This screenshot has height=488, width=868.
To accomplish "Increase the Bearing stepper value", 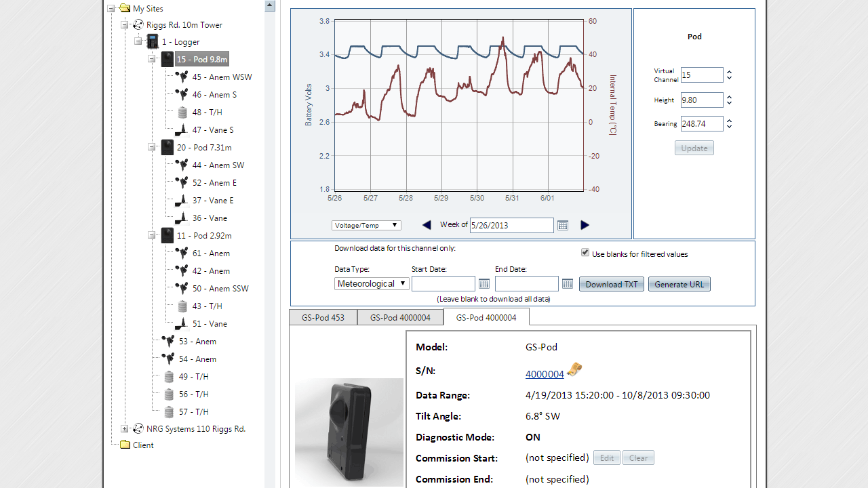I will coord(729,121).
